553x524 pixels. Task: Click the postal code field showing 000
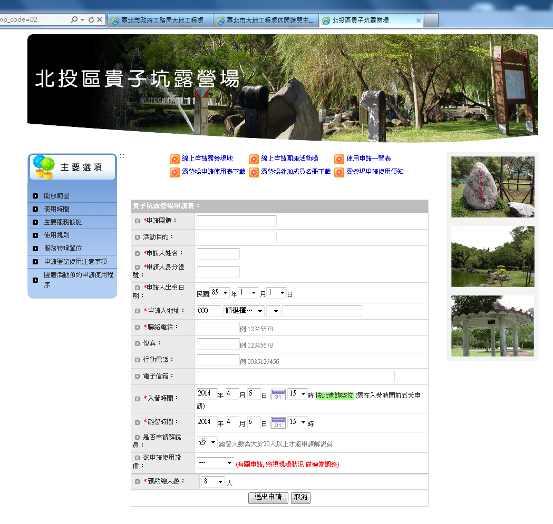[209, 311]
